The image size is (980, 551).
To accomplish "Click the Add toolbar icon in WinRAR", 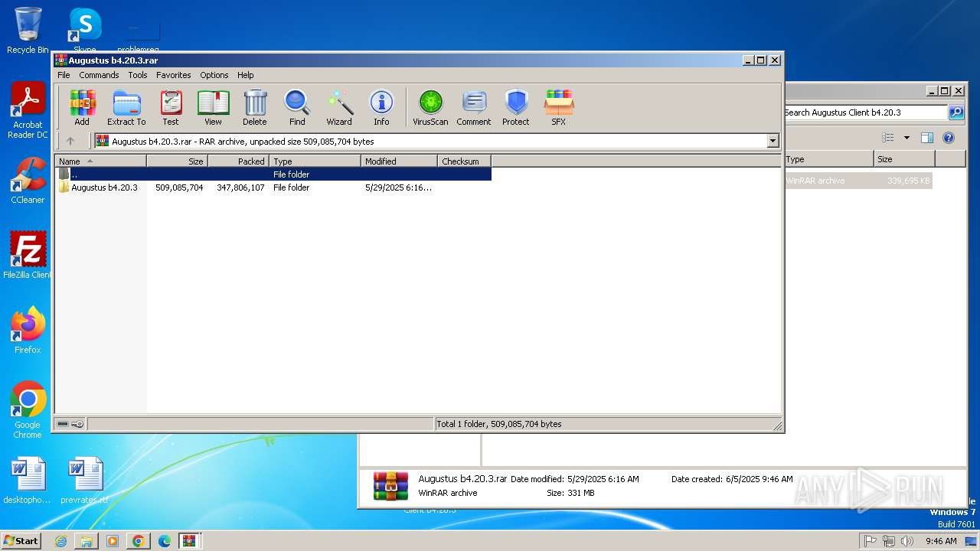I will tap(82, 107).
